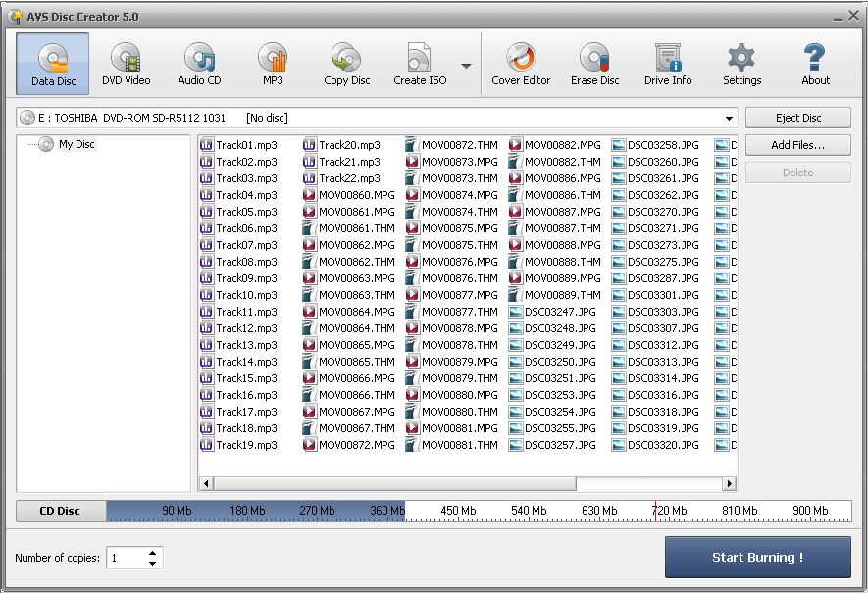The width and height of the screenshot is (868, 593).
Task: Launch the Cover Editor
Action: point(521,62)
